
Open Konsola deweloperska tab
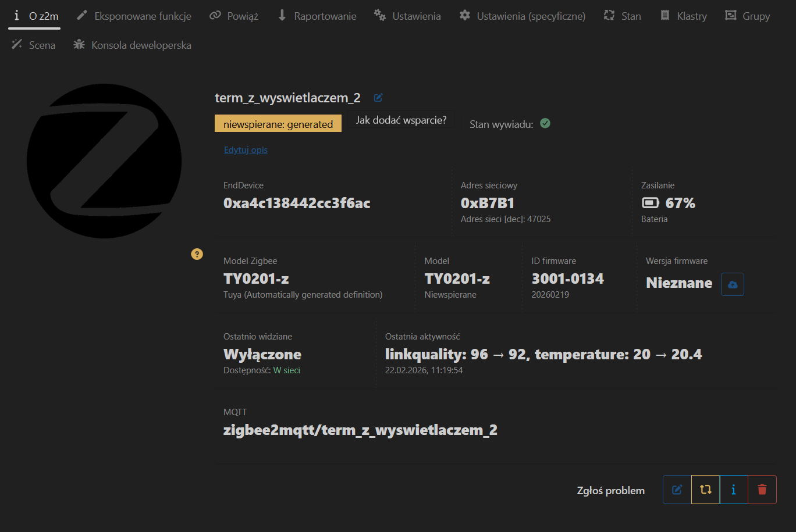click(132, 45)
